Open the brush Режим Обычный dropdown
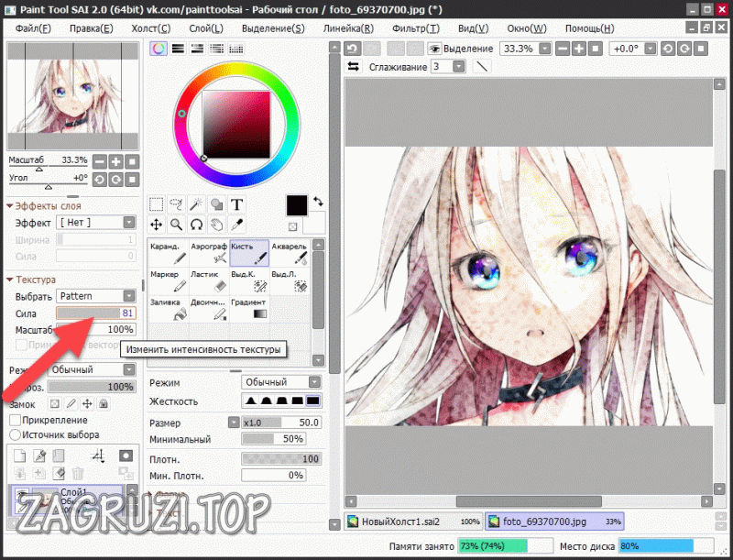Screen dimensions: 733x560 (281, 382)
